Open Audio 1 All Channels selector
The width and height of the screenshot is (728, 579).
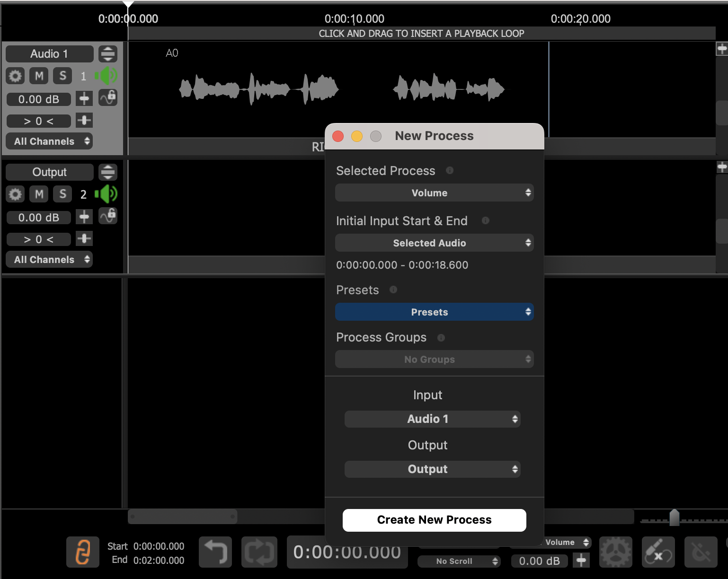pos(49,141)
